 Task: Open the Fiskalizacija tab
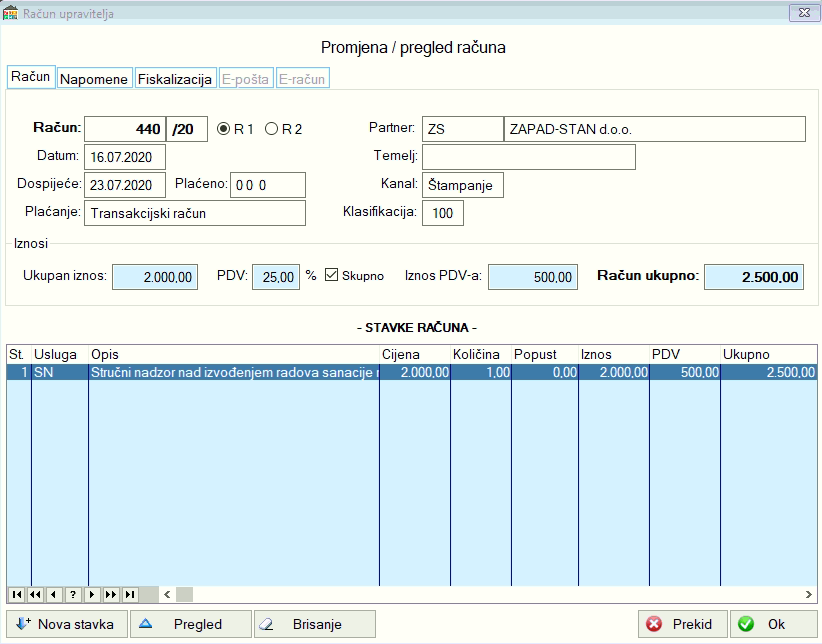coord(175,79)
